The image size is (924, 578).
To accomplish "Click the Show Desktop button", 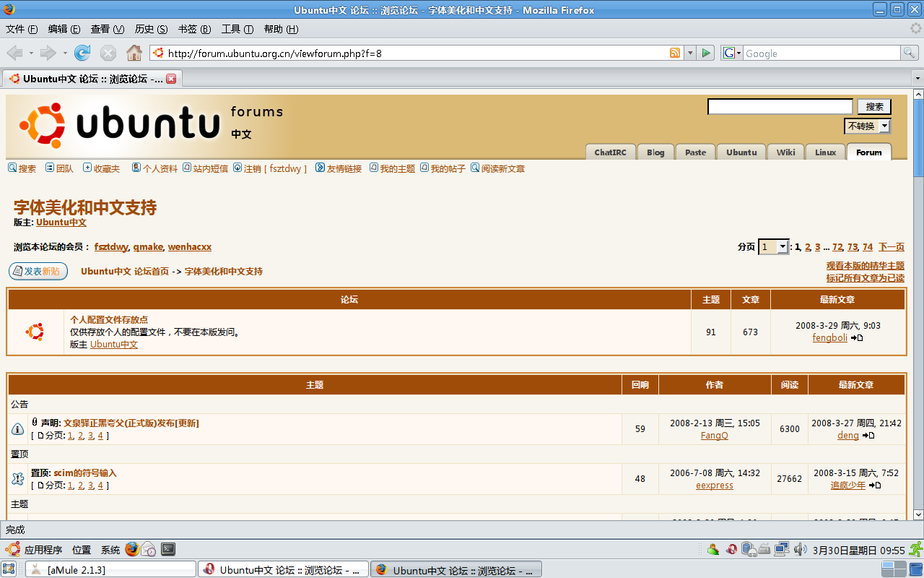I will click(9, 569).
